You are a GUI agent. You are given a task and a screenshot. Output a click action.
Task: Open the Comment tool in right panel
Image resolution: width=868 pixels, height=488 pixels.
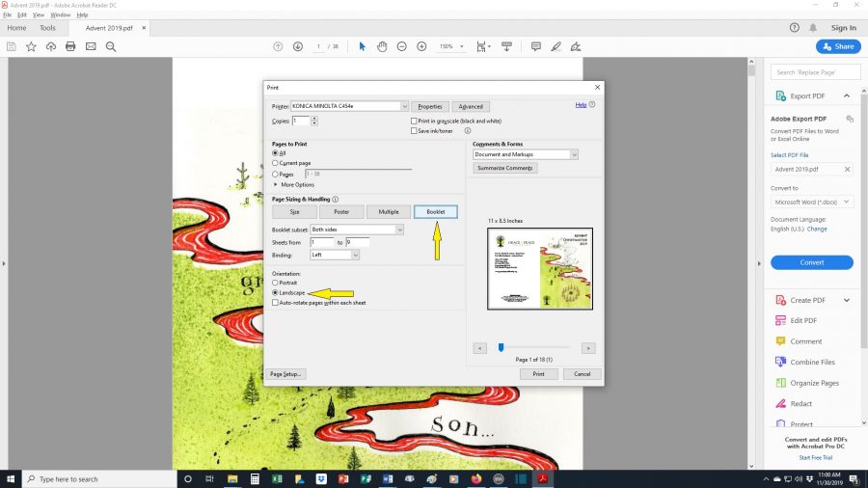coord(805,341)
